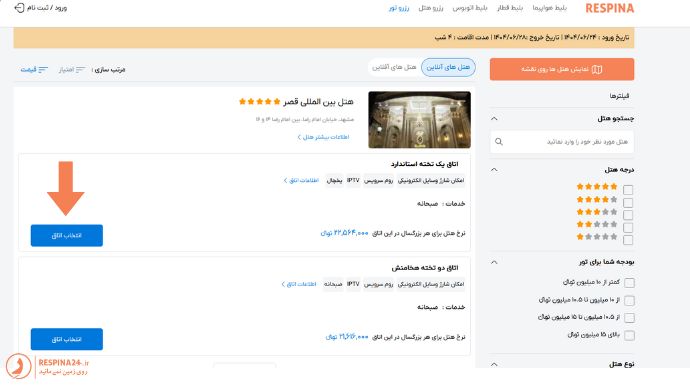Click into the hotel name search field
690x385 pixels.
pos(562,142)
